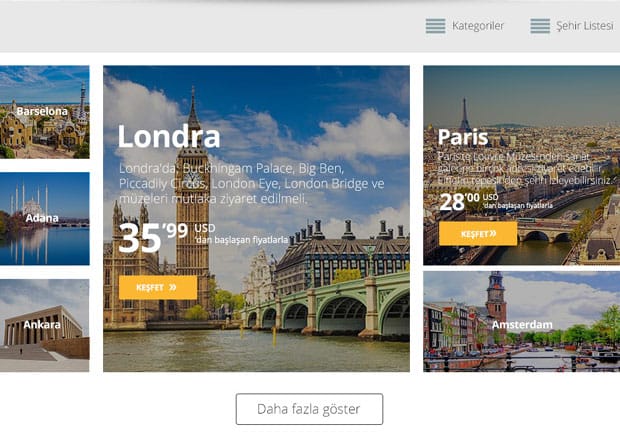
Task: Click the Kategoriler hamburger icon
Action: pos(435,26)
